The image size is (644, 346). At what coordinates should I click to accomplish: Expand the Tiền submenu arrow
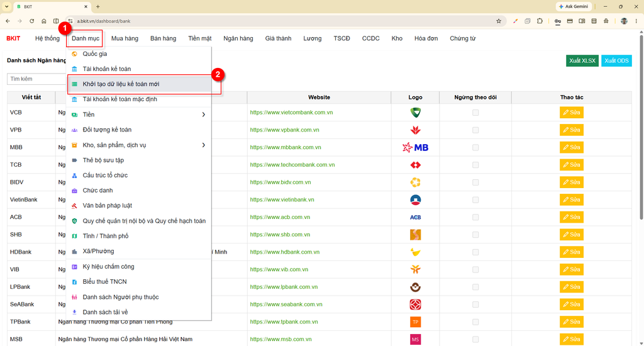click(x=204, y=114)
